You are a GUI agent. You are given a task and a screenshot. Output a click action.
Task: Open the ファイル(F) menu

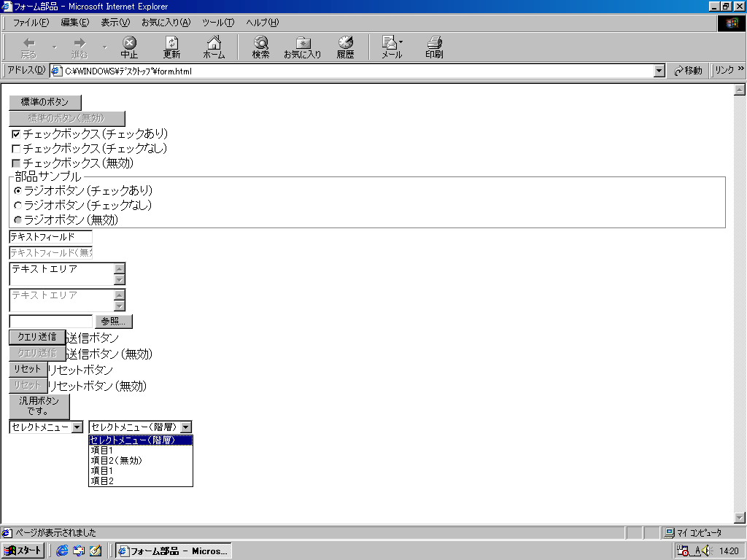click(31, 23)
